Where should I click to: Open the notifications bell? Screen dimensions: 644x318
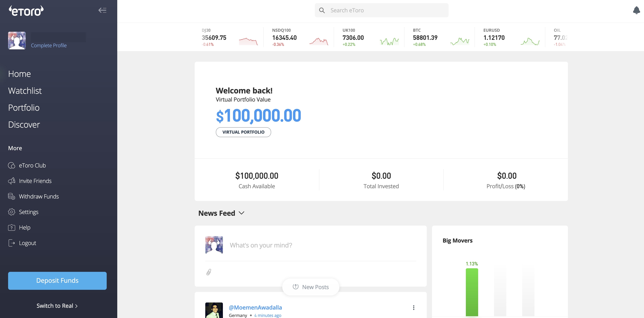point(636,10)
